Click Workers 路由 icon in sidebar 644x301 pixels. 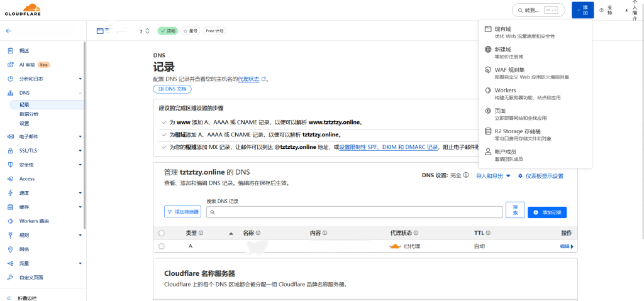click(x=11, y=221)
